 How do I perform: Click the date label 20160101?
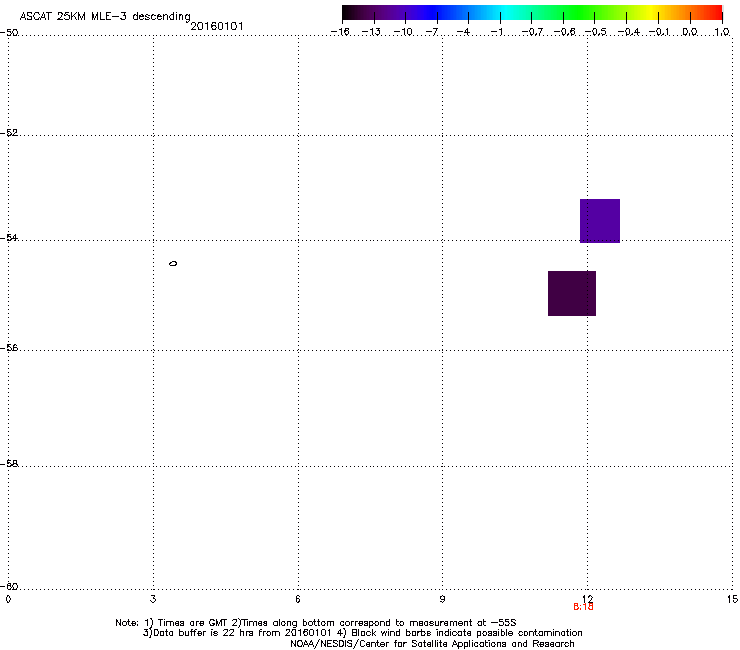(217, 26)
